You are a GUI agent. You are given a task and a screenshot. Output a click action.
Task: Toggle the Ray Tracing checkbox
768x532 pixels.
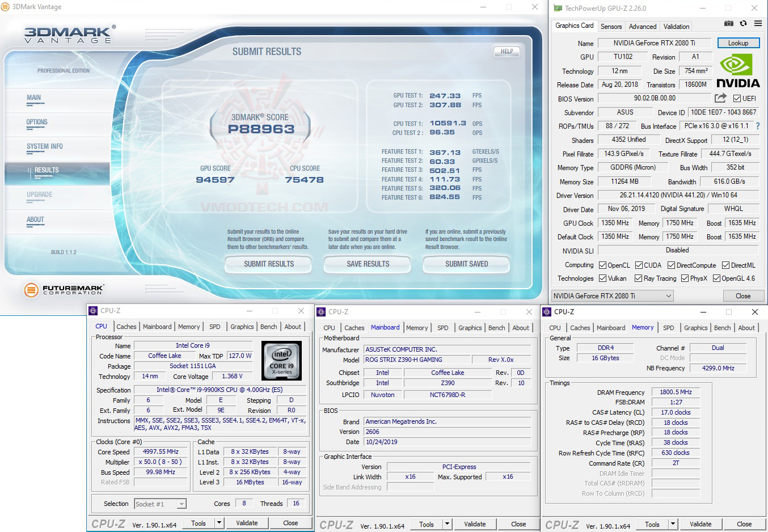[x=639, y=278]
